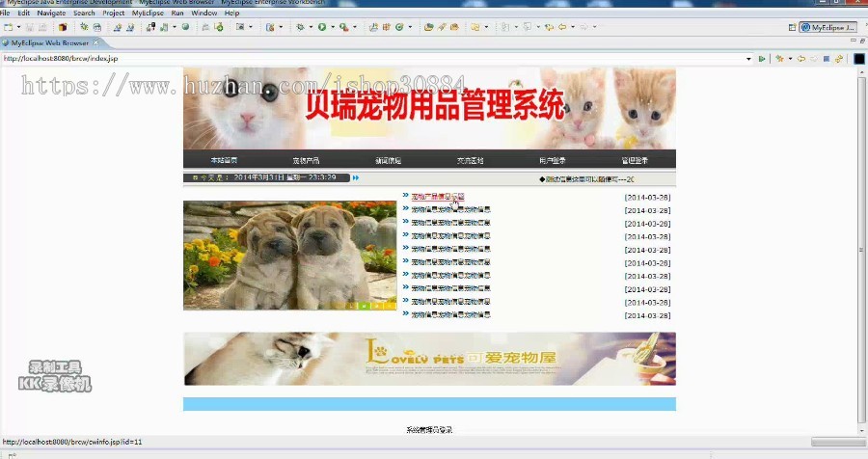Click the browser favorites star icon
This screenshot has height=459, width=868.
point(779,59)
